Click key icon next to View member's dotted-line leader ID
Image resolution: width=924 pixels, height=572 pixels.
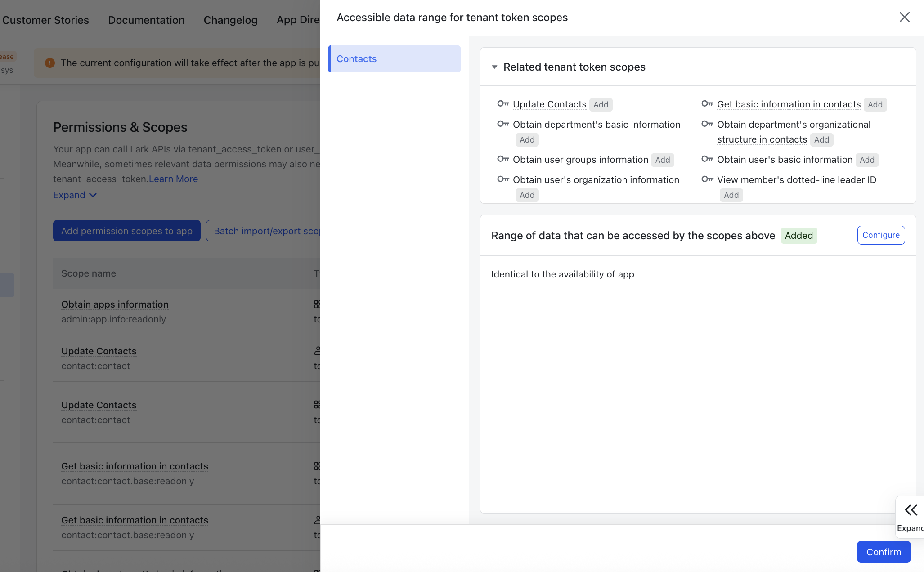click(707, 179)
